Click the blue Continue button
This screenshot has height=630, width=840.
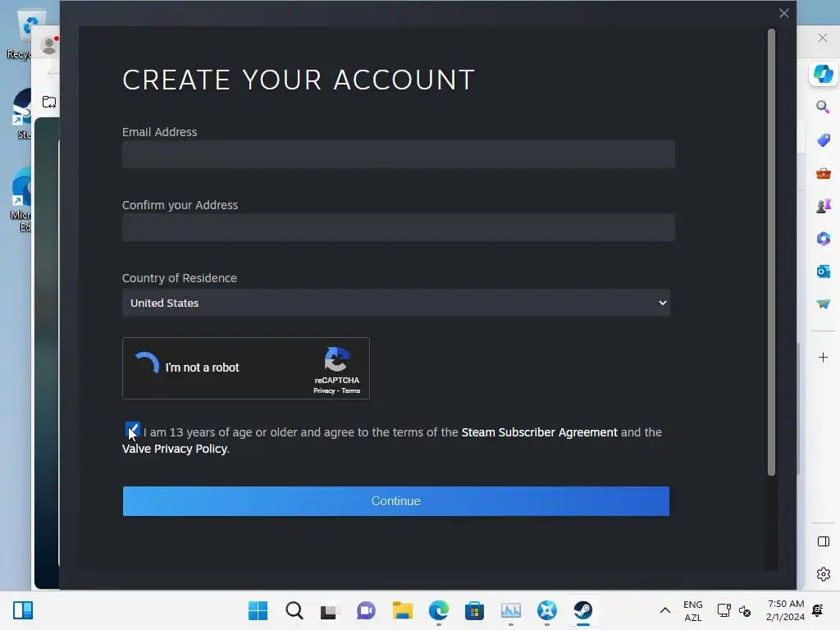pyautogui.click(x=396, y=501)
